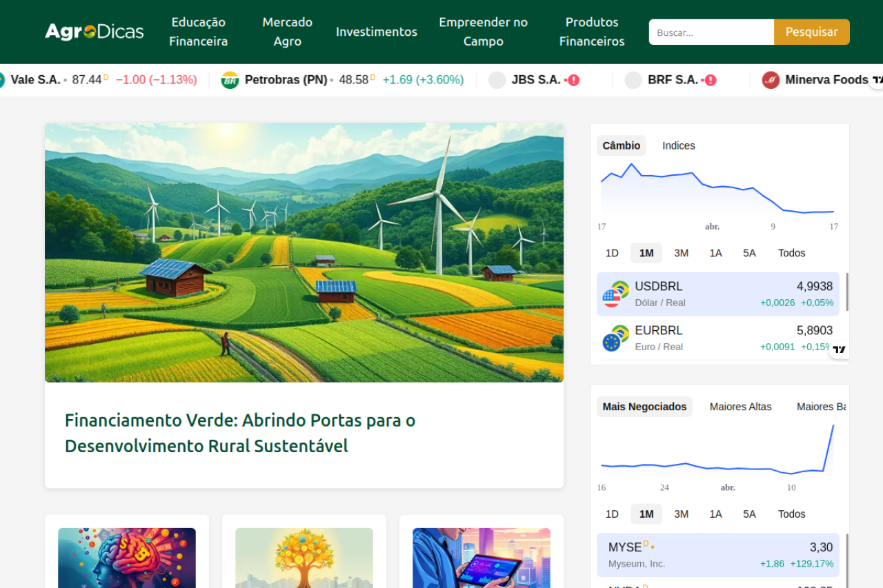The width and height of the screenshot is (883, 588).
Task: Click the JBS S.A. red alert icon
Action: click(573, 80)
